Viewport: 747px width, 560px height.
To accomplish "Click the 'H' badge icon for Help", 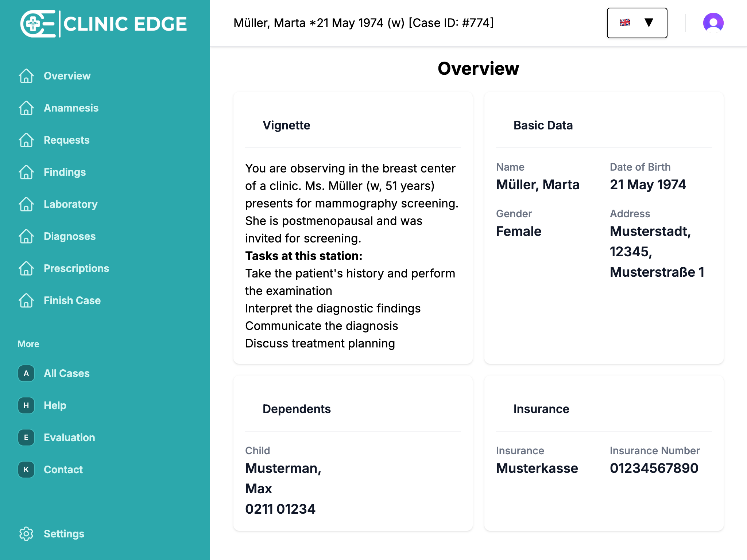I will coord(26,405).
